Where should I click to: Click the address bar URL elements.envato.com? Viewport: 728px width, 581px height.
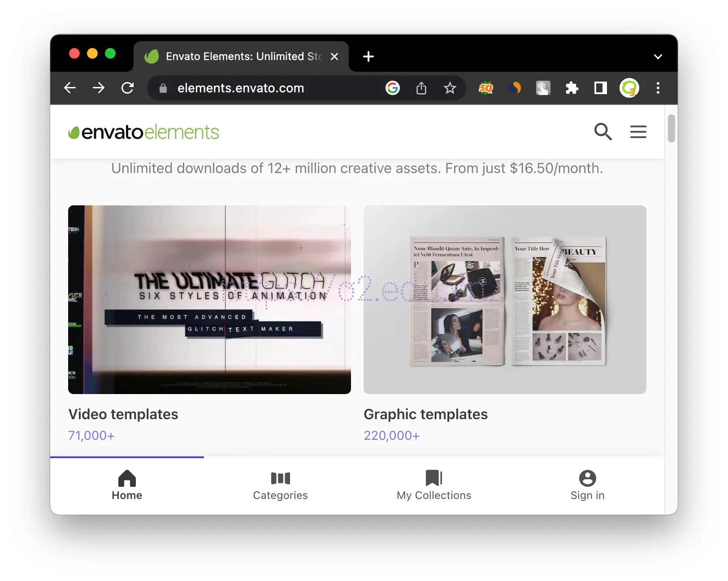click(241, 88)
